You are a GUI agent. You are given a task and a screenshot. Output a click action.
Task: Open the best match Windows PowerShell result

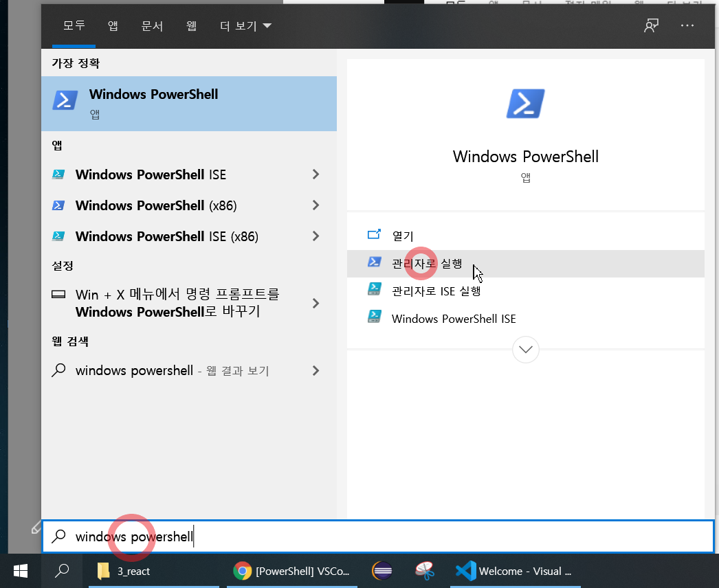(x=189, y=104)
